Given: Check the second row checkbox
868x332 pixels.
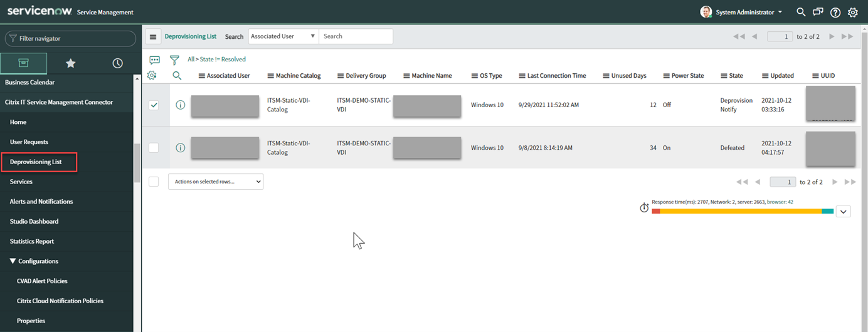Looking at the screenshot, I should point(154,148).
